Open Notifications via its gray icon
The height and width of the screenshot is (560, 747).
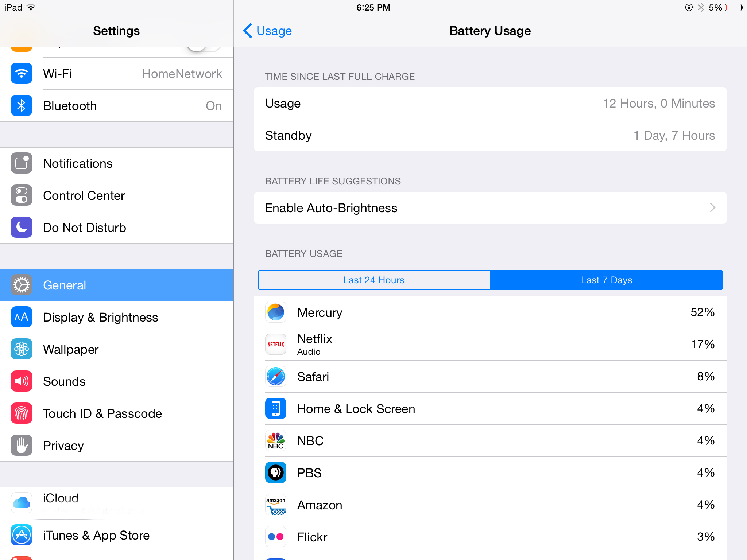(22, 163)
